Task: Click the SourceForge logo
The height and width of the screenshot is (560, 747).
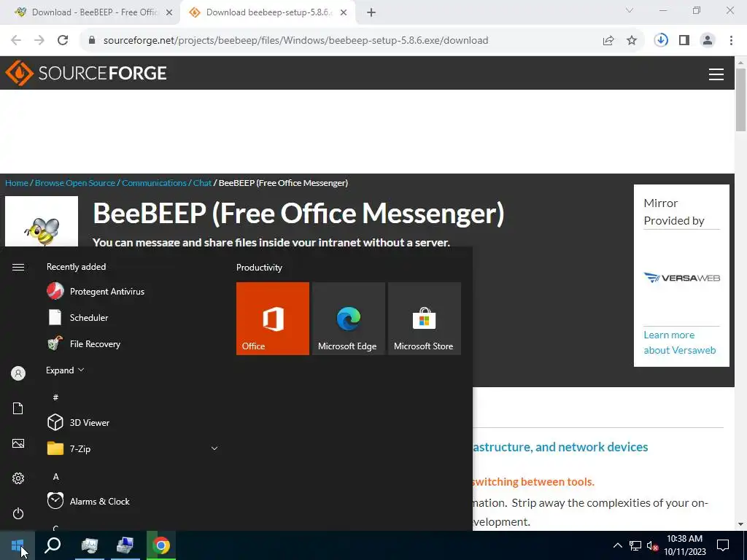Action: [x=86, y=73]
